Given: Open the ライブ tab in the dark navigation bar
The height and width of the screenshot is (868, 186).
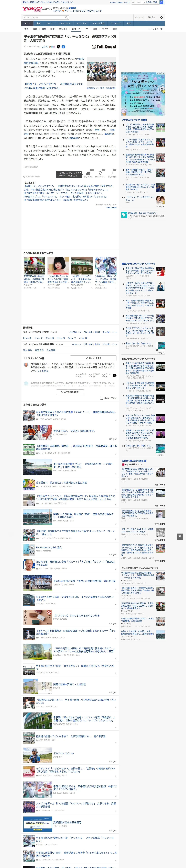Looking at the screenshot, I should 49,24.
